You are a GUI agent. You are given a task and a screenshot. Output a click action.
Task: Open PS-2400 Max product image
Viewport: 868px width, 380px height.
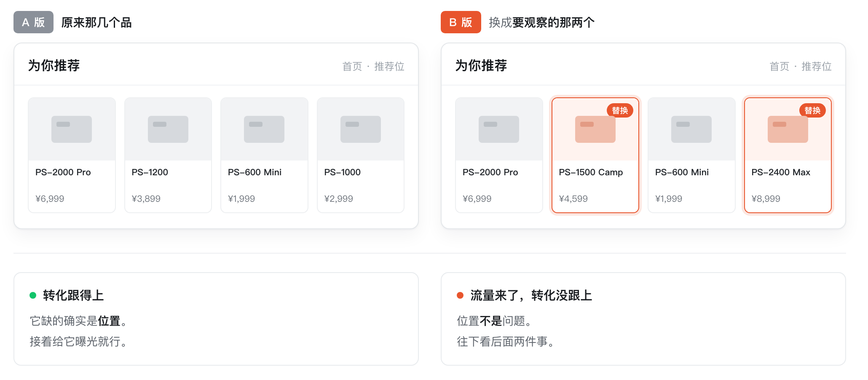click(x=788, y=129)
